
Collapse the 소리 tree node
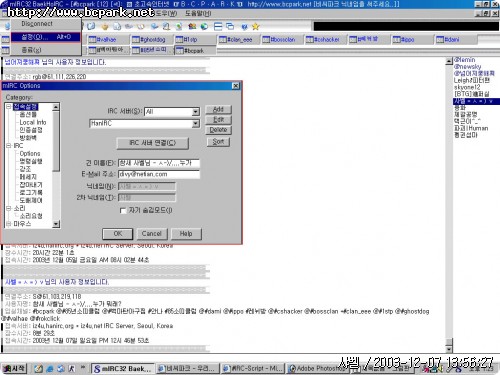point(9,208)
